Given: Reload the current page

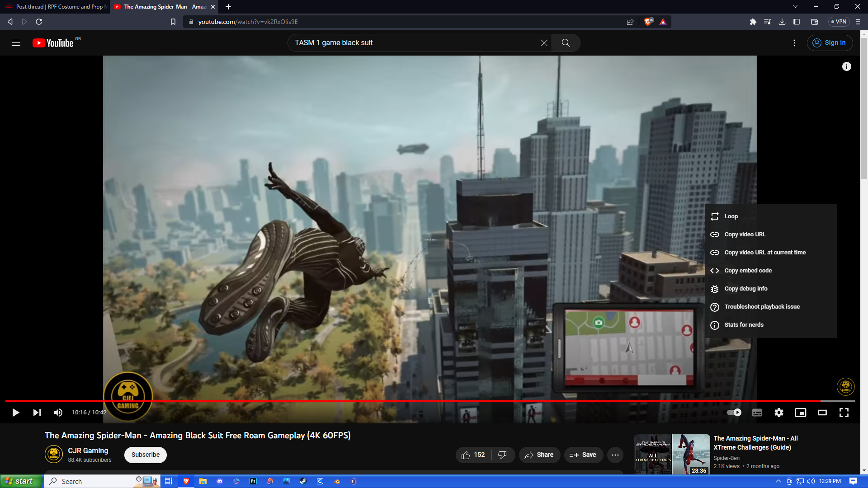Looking at the screenshot, I should click(x=39, y=22).
